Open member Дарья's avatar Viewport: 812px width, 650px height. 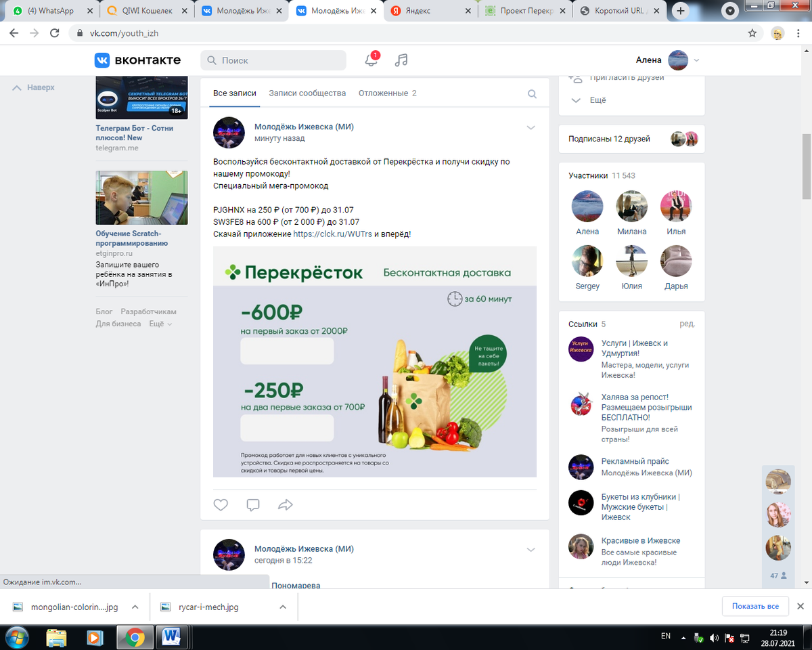coord(676,261)
